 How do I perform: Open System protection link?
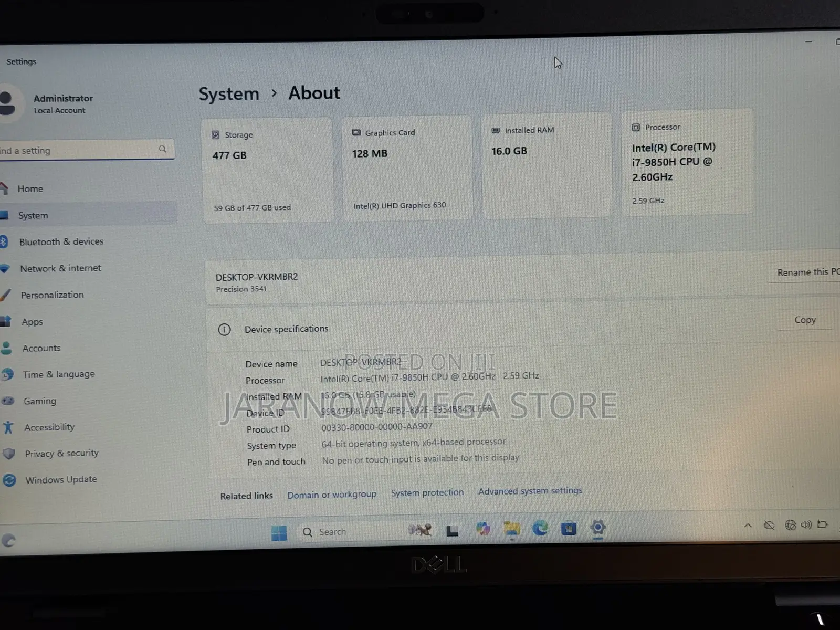(x=427, y=492)
